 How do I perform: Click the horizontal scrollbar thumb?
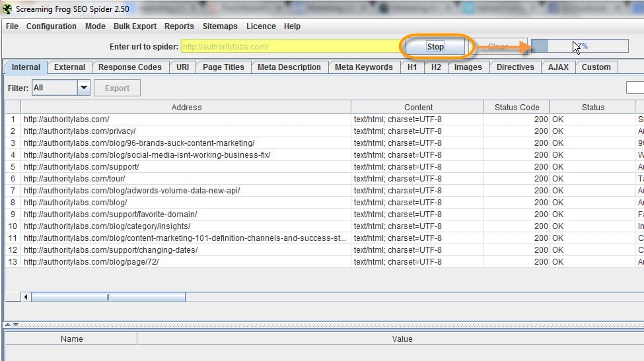(x=108, y=297)
